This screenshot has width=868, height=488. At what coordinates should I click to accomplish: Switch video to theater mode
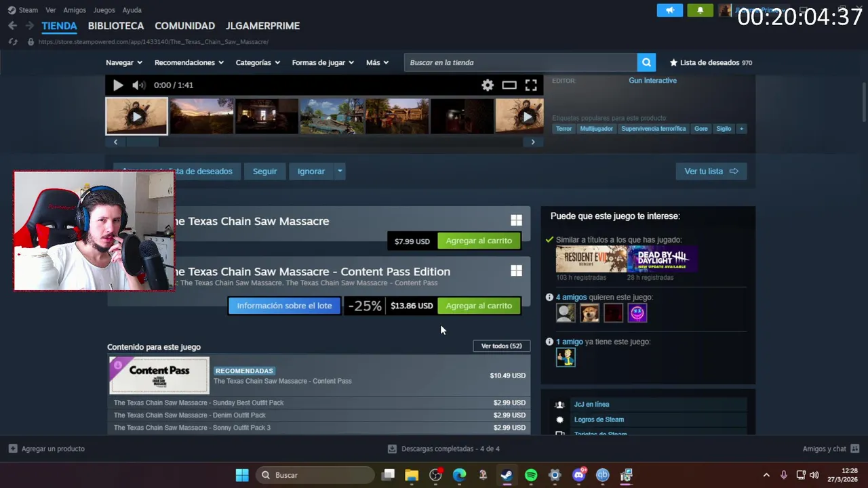509,85
